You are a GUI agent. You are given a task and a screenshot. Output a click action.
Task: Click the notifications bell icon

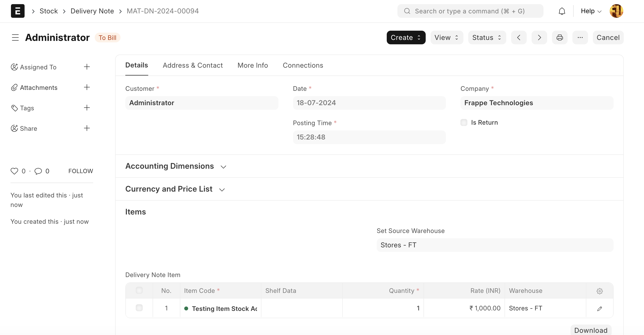coord(562,11)
